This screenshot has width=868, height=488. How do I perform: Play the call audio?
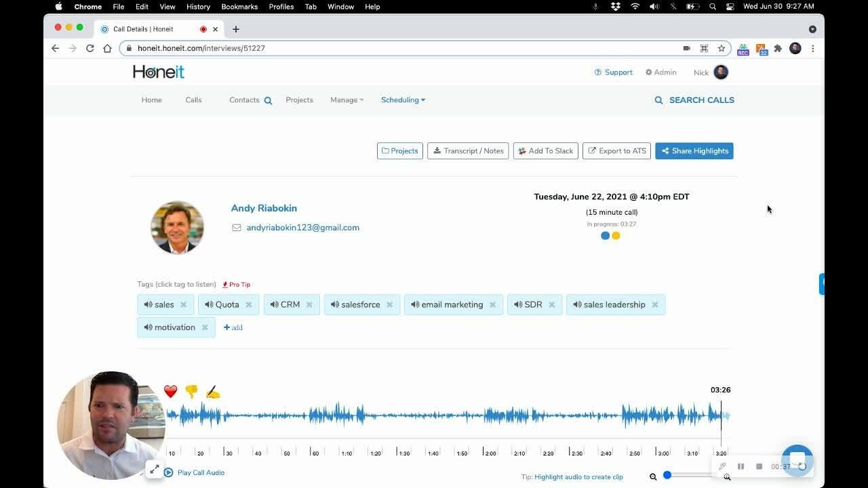coord(194,472)
